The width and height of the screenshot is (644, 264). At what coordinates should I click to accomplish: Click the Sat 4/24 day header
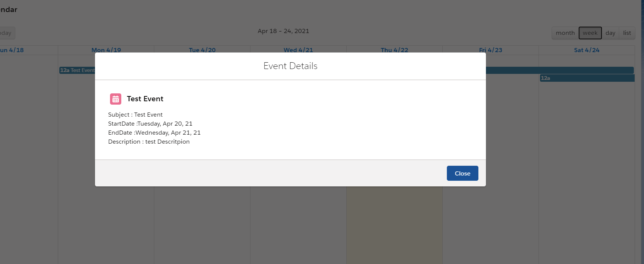[587, 50]
